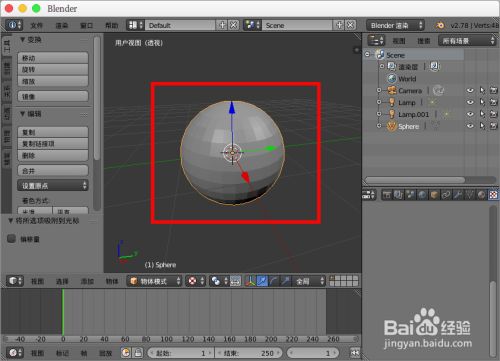Click the tool shelf vertical scrollbar
500x361 pixels.
[x=97, y=98]
